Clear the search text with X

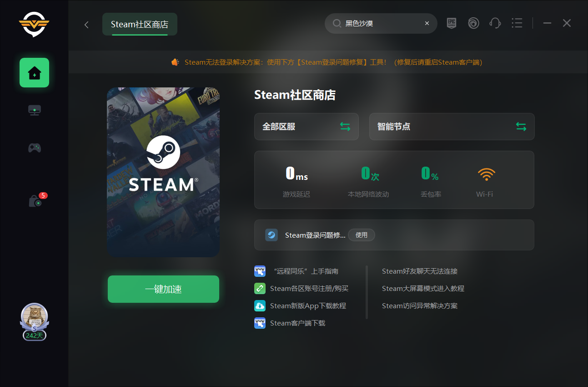point(427,23)
